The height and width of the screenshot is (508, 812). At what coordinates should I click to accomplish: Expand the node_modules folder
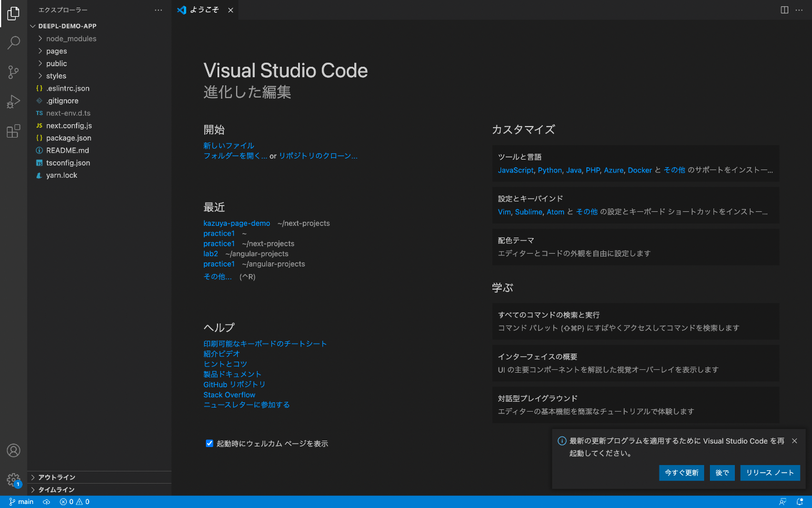99,39
